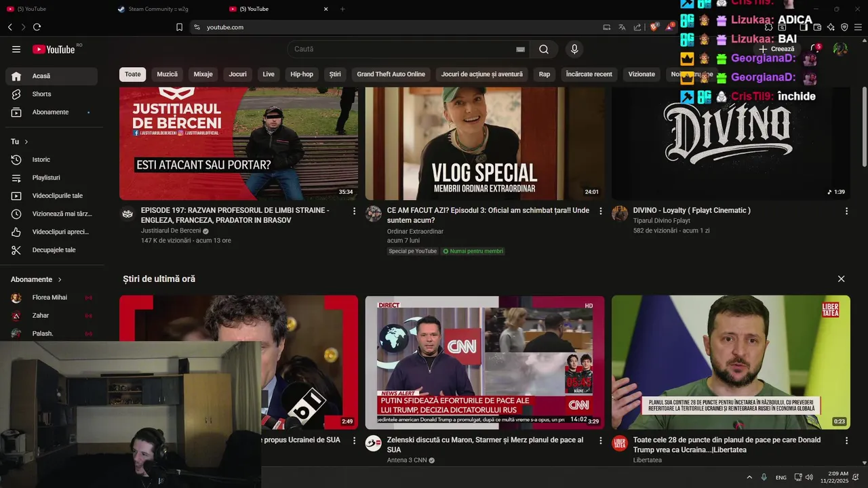Click the Creează button
Screen dimensions: 868x488
pos(776,49)
